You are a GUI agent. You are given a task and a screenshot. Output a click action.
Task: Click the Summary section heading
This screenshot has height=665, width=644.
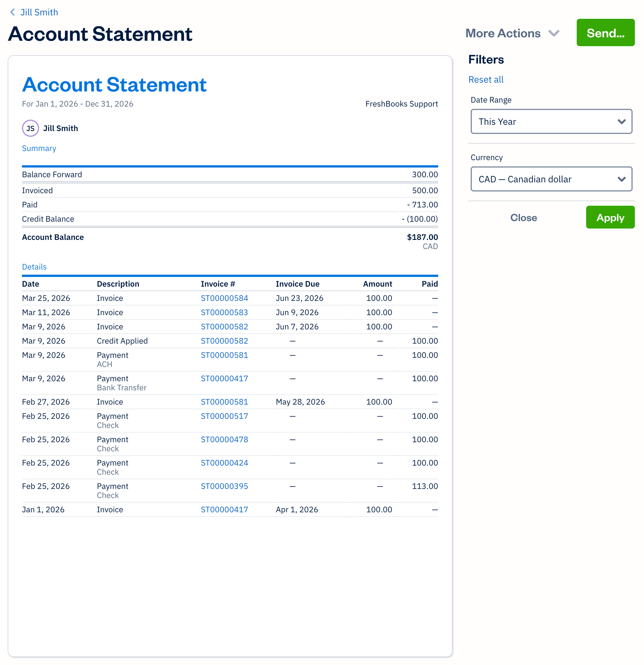(x=39, y=148)
